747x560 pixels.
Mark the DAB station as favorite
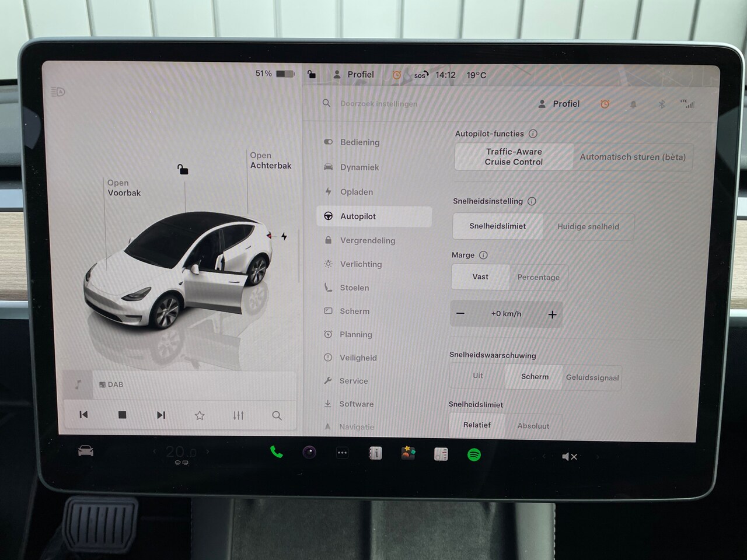(200, 415)
